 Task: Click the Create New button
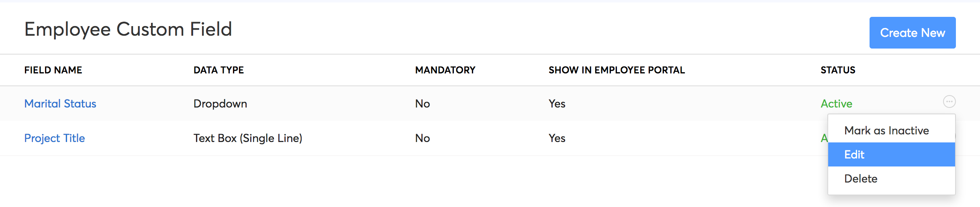point(912,33)
